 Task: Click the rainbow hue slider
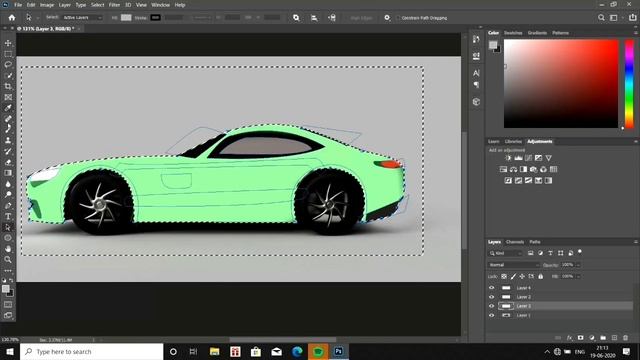tap(629, 84)
